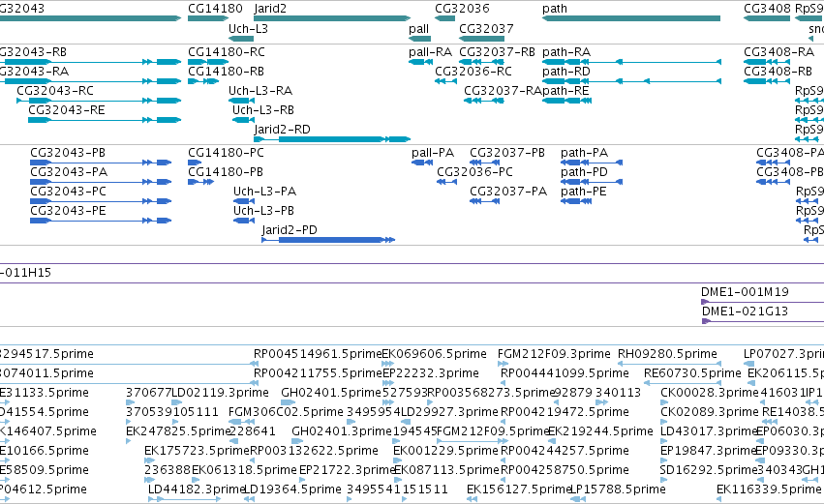Click the pall-PA protein
The image size is (824, 504).
point(433,152)
